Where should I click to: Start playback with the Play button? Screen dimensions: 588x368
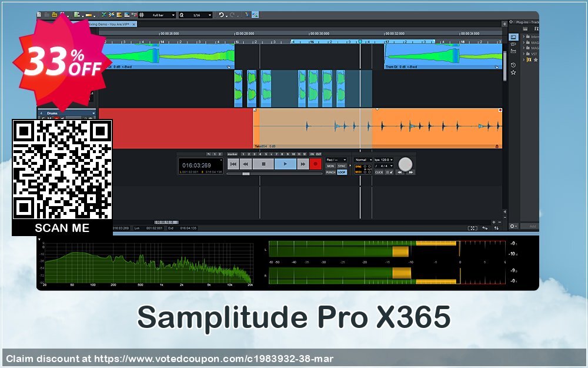point(285,164)
